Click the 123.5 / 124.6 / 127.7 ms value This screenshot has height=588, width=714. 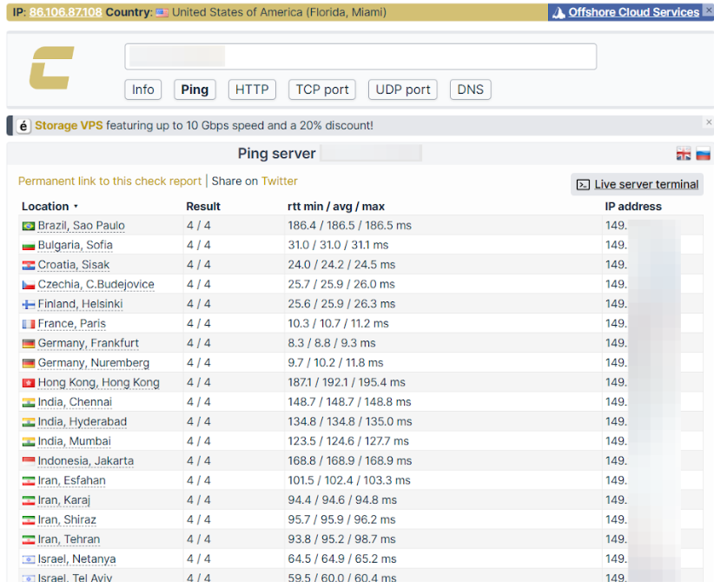click(348, 442)
